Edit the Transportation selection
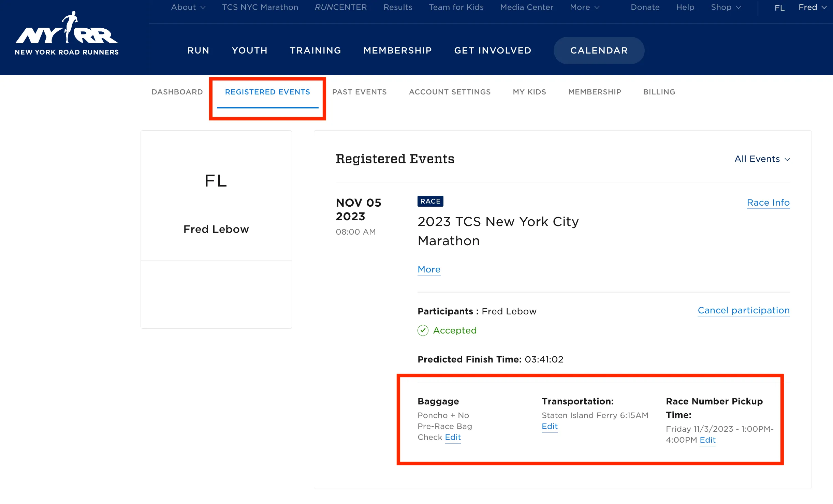This screenshot has height=504, width=833. pos(550,426)
